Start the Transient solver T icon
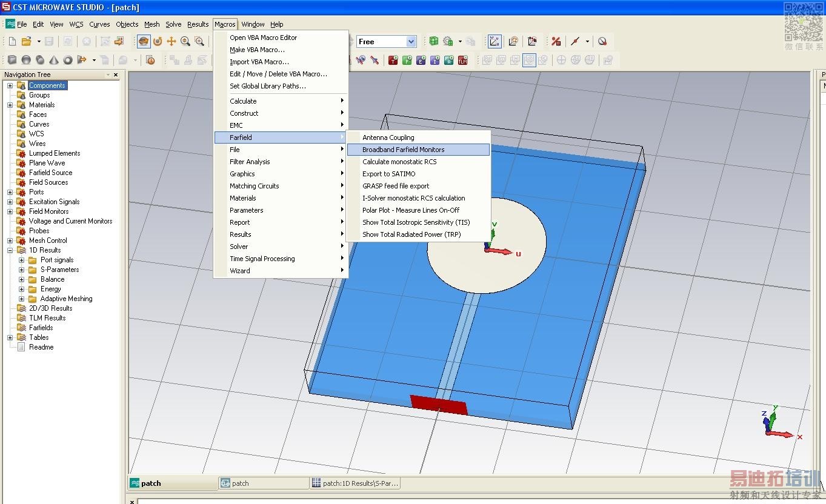 393,60
